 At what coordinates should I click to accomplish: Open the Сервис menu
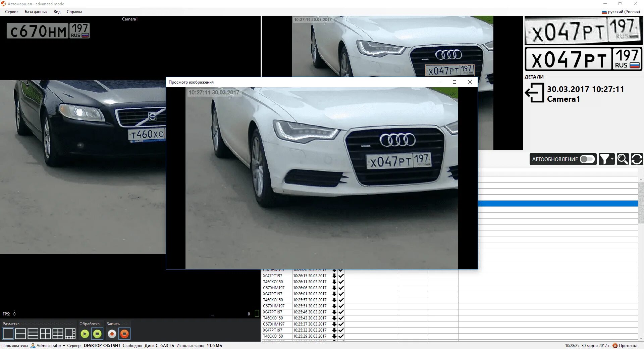[x=12, y=12]
